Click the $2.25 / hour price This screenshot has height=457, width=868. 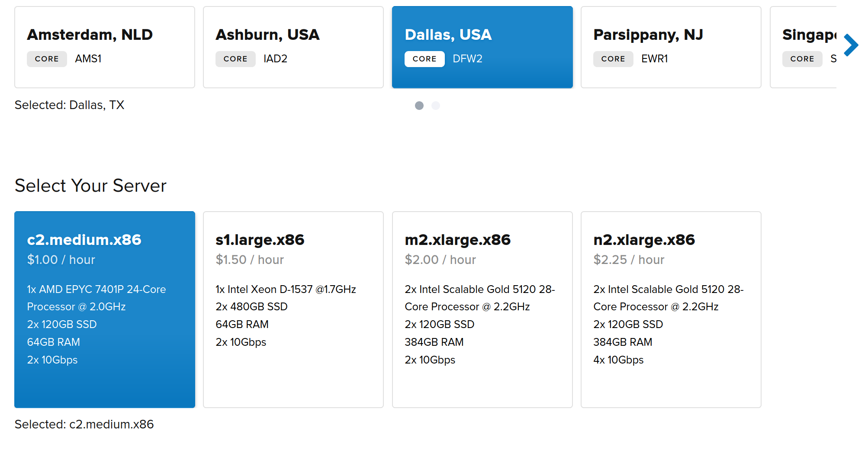[629, 260]
